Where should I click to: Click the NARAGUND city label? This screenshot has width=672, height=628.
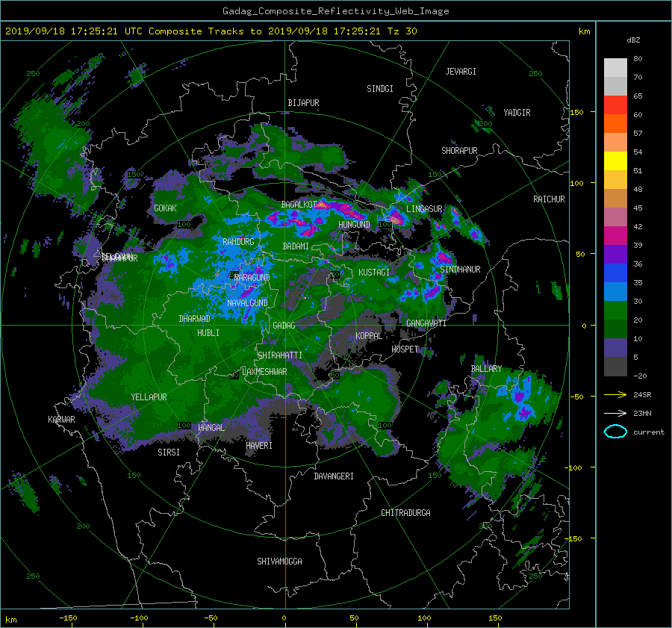[252, 278]
